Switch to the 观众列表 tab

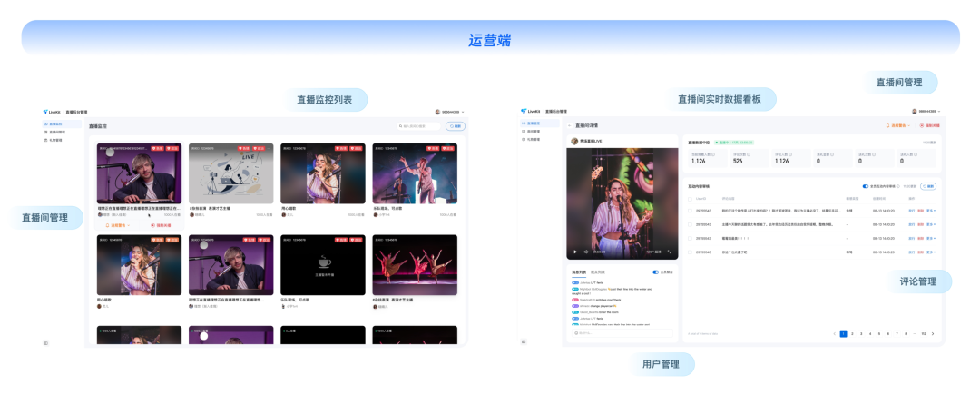[x=597, y=272]
